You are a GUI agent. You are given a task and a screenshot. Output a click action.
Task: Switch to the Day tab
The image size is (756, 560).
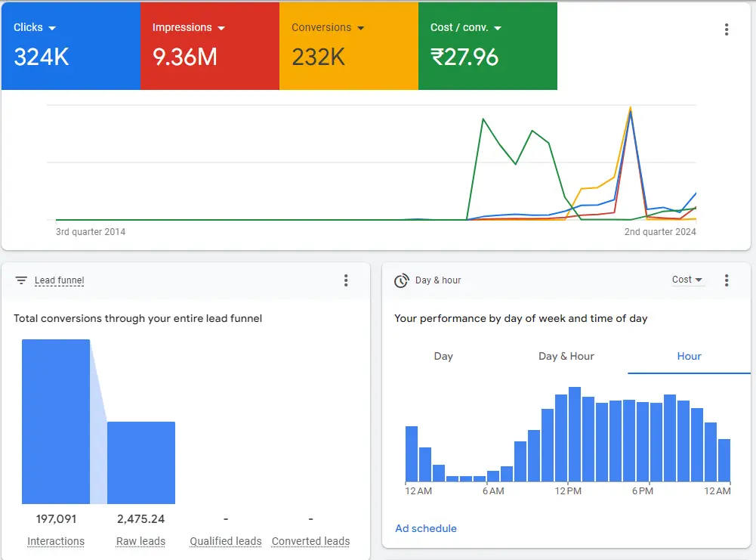pyautogui.click(x=443, y=356)
